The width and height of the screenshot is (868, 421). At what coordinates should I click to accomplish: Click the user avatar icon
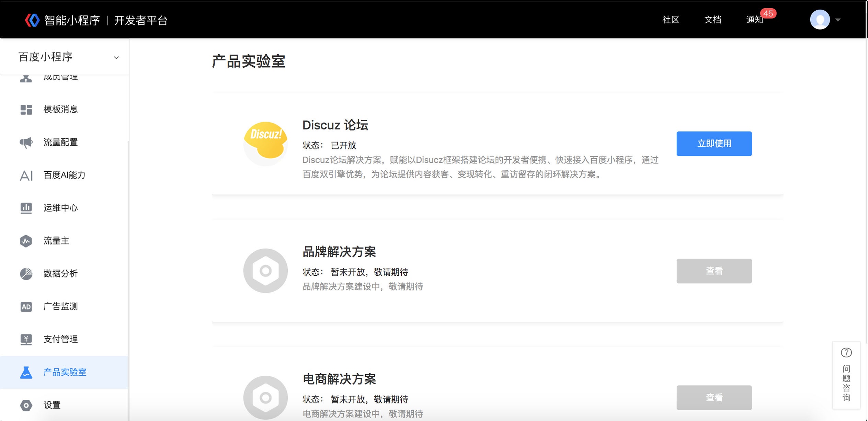coord(820,20)
